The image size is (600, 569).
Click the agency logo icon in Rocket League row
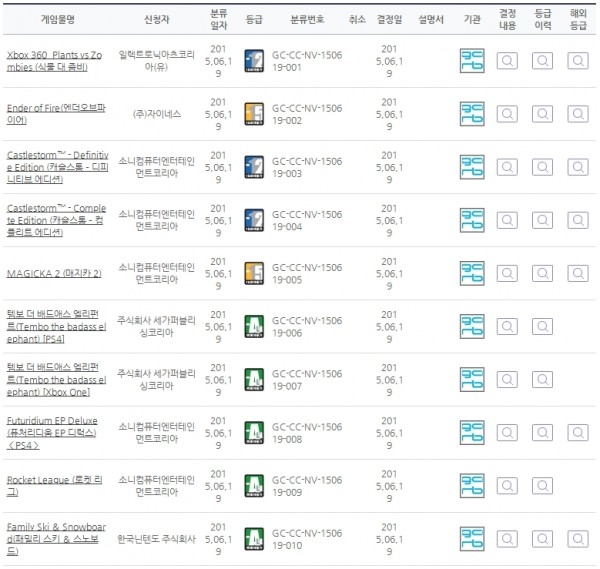pos(471,485)
